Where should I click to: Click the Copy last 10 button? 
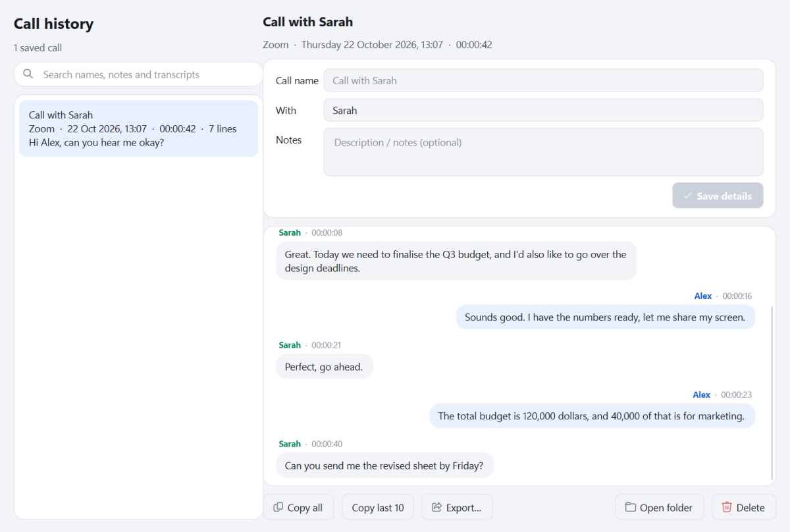[378, 508]
